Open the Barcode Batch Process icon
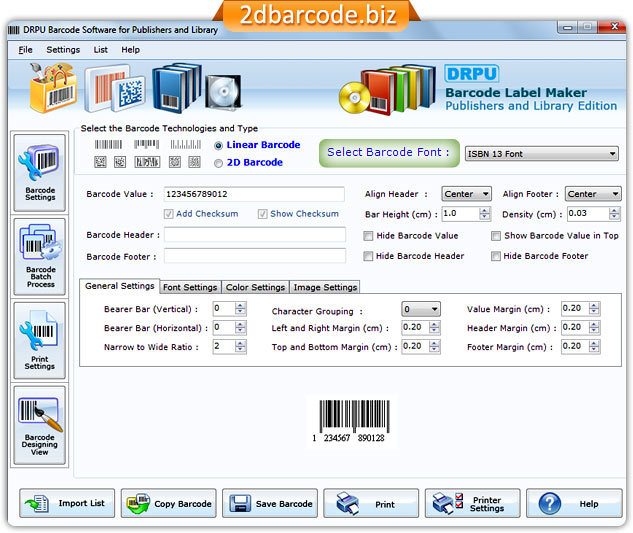Viewport: 633px width, 533px height. [40, 257]
